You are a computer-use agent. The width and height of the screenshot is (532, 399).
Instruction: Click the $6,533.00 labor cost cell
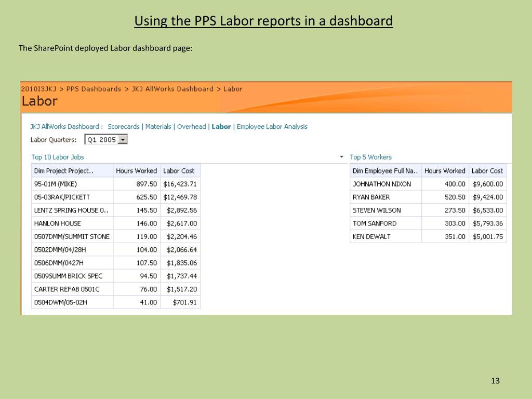487,210
